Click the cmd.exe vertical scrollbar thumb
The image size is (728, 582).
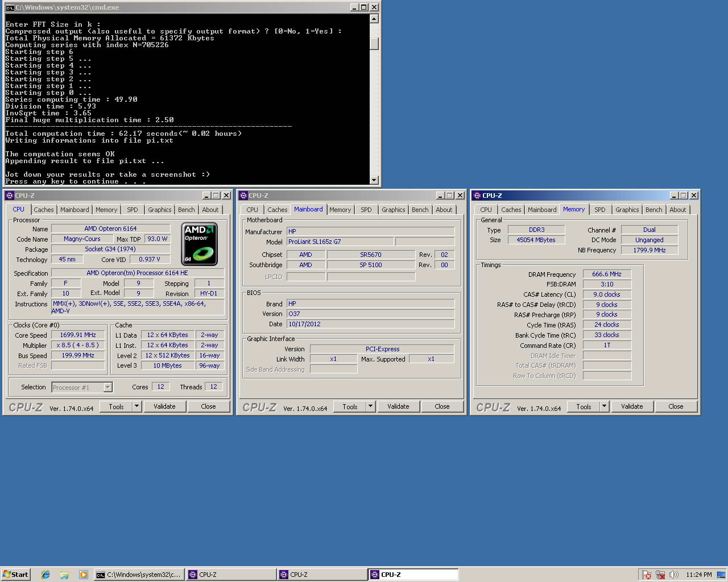[374, 43]
